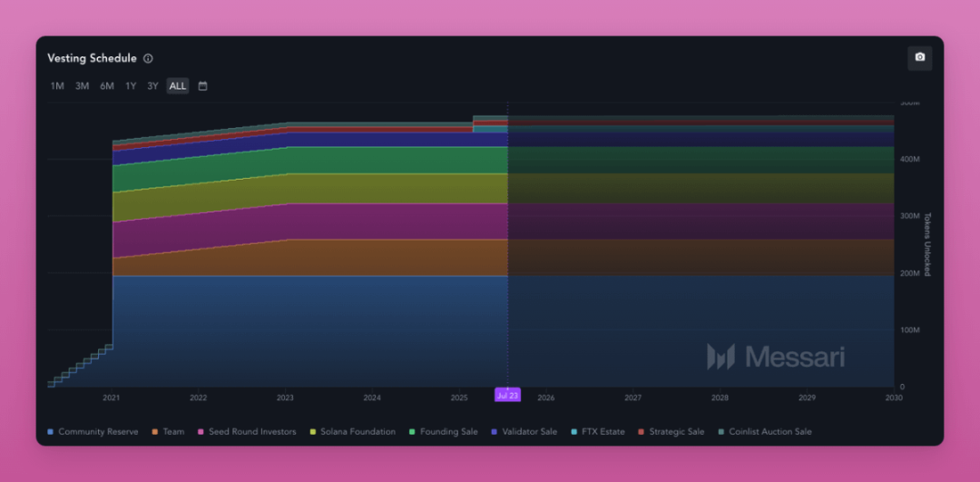Screen dimensions: 980x482
Task: Open the Vesting Schedule info tooltip icon
Action: coord(148,59)
